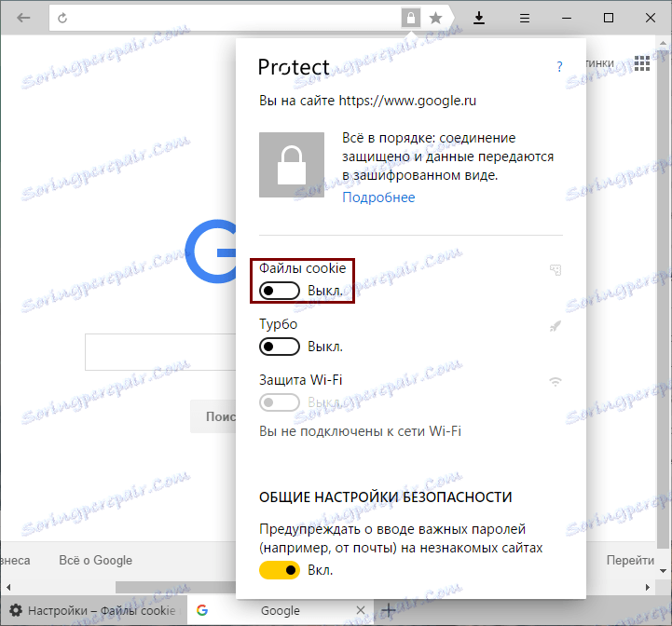The width and height of the screenshot is (672, 626).
Task: Click the horizontal scrollbar thumb
Action: pyautogui.click(x=176, y=588)
